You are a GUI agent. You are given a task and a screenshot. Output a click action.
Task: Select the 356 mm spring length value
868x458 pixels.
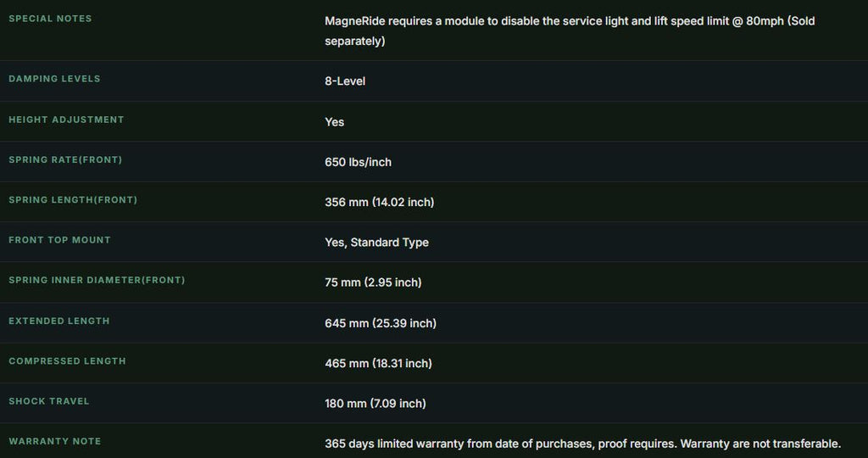[379, 202]
